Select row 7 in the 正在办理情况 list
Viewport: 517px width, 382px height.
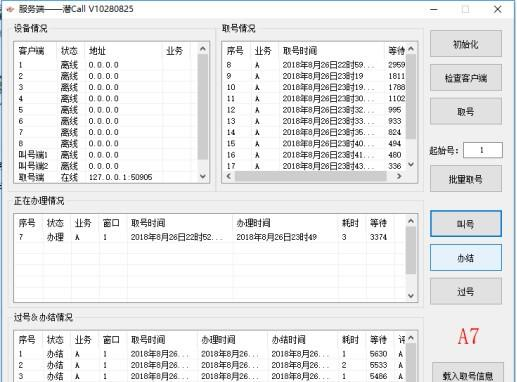tap(210, 237)
